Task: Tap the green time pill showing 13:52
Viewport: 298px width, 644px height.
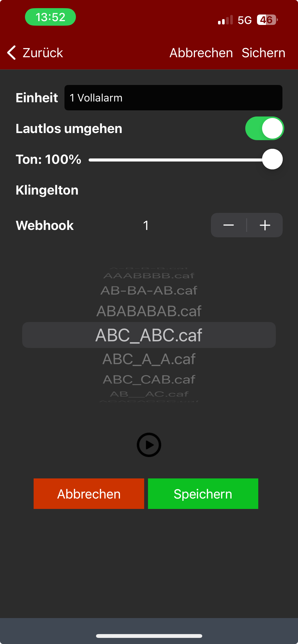Action: (x=50, y=17)
